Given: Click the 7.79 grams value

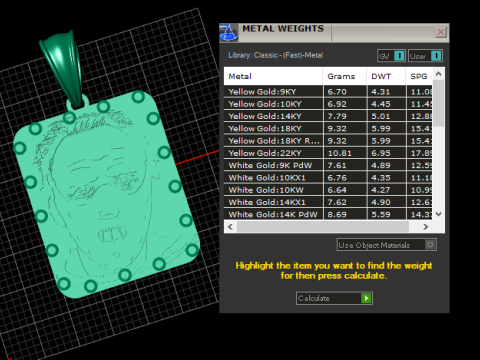Looking at the screenshot, I should pyautogui.click(x=337, y=116).
